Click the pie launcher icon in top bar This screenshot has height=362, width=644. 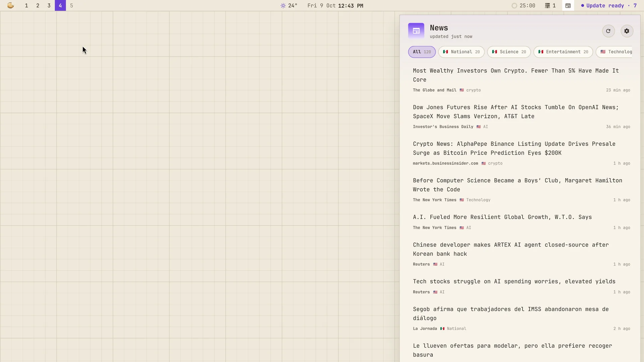[10, 5]
